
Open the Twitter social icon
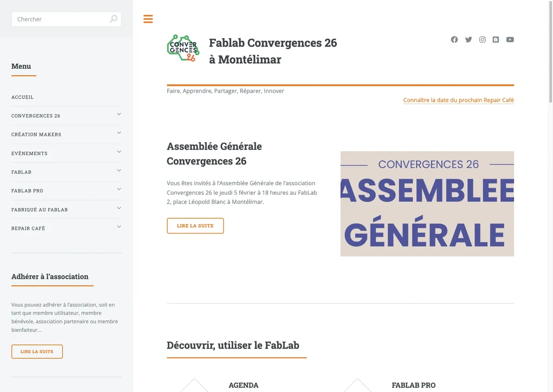click(x=469, y=40)
